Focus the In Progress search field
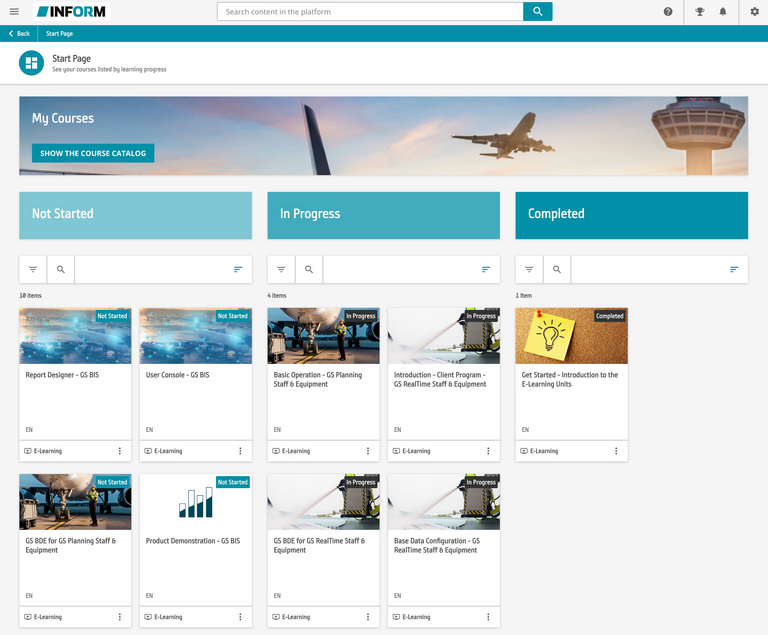The height and width of the screenshot is (635, 768). tap(400, 269)
